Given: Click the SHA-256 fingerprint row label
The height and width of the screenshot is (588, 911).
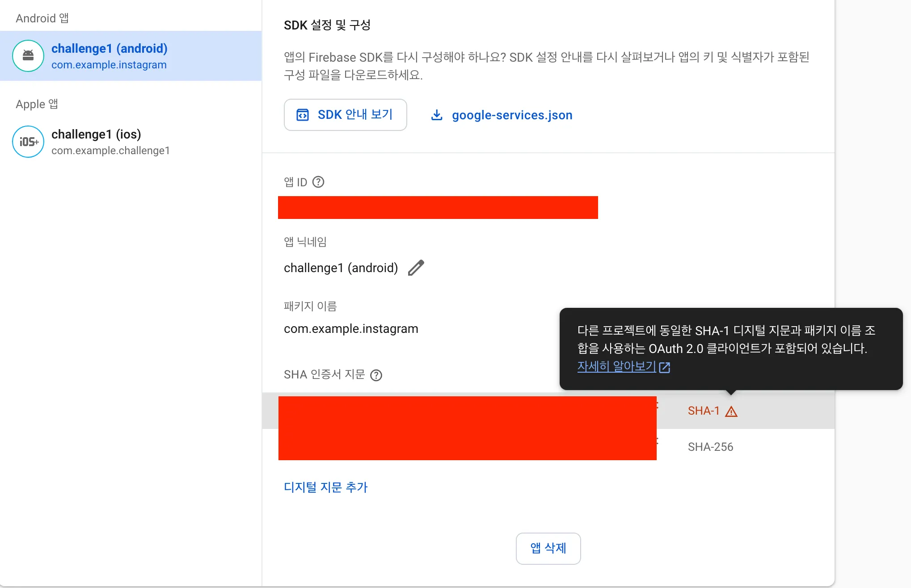Looking at the screenshot, I should pyautogui.click(x=710, y=447).
